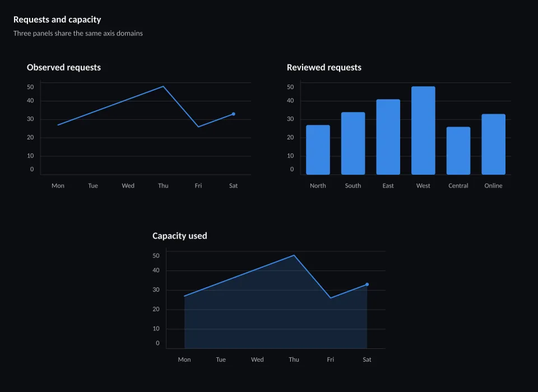
Task: Click the Central bar in Reviewed requests
Action: pos(458,151)
